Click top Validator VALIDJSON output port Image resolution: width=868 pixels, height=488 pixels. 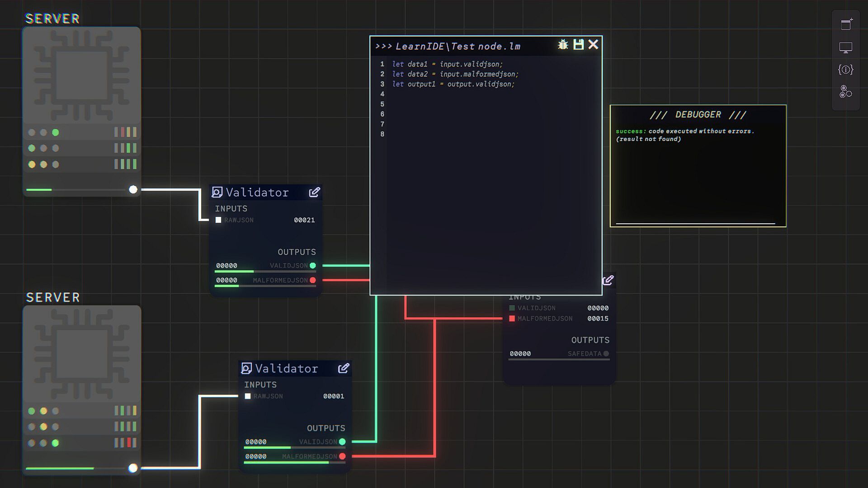[x=313, y=266]
